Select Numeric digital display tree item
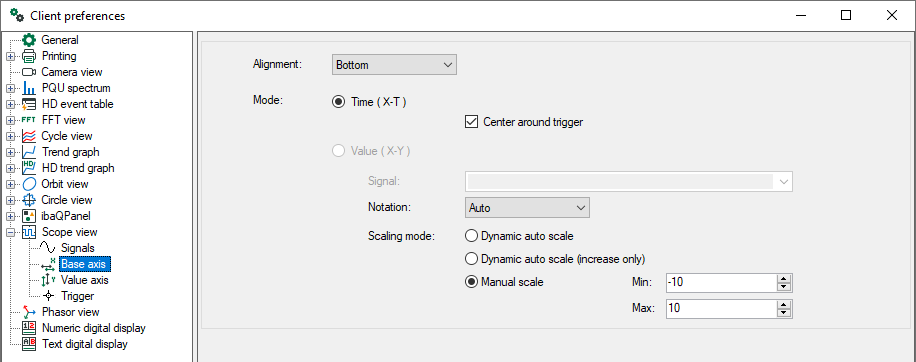Image resolution: width=916 pixels, height=362 pixels. (x=93, y=328)
